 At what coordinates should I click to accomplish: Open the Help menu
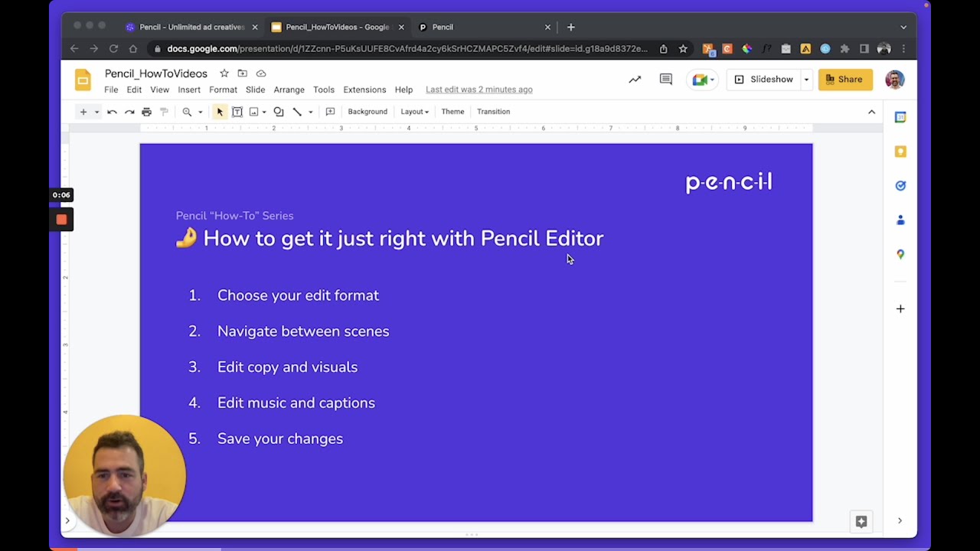click(403, 90)
